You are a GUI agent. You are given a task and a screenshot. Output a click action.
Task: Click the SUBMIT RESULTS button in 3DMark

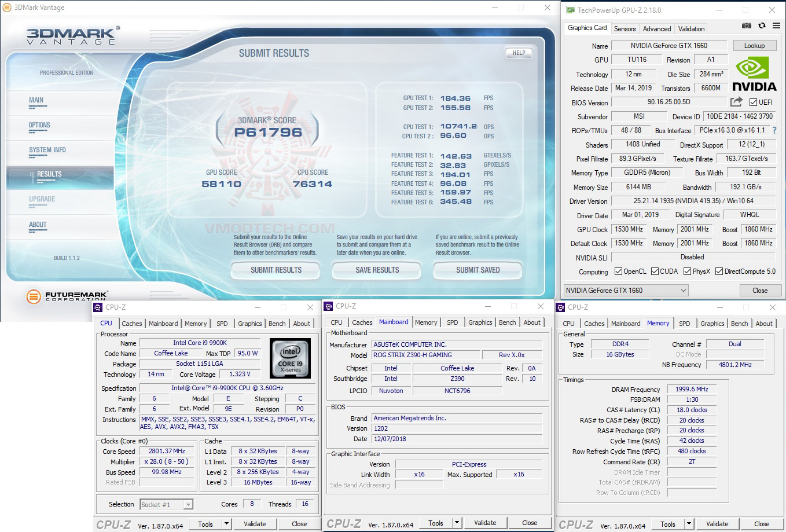(275, 270)
